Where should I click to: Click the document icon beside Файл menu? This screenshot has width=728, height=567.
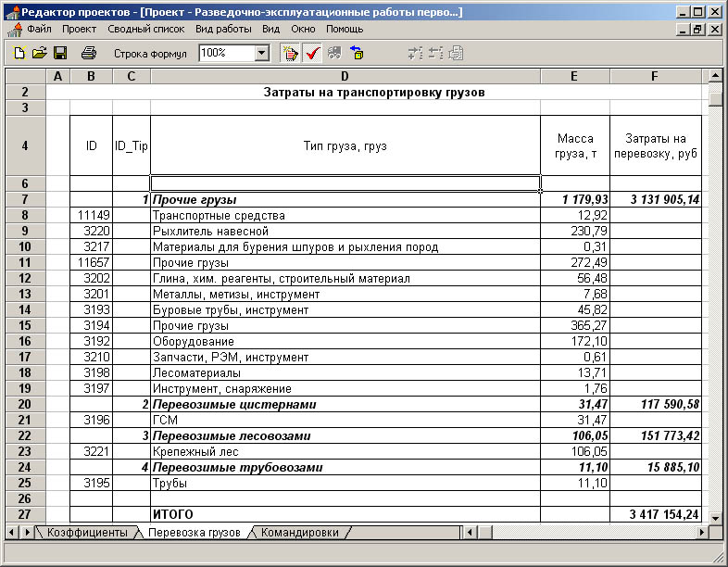click(15, 30)
